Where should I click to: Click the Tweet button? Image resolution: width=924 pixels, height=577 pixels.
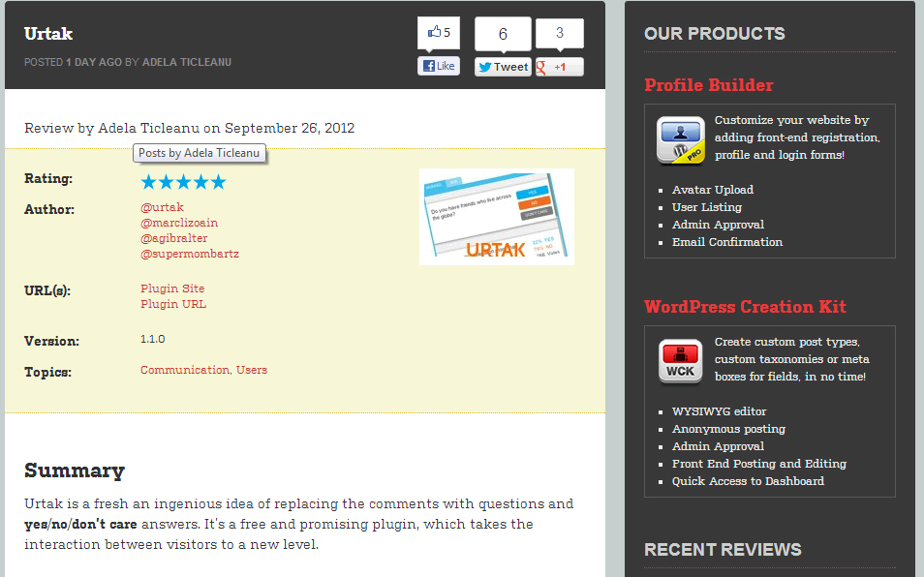click(503, 67)
